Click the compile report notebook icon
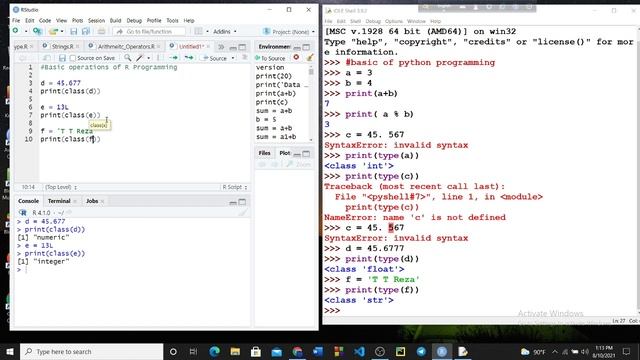The width and height of the screenshot is (640, 360). [159, 58]
